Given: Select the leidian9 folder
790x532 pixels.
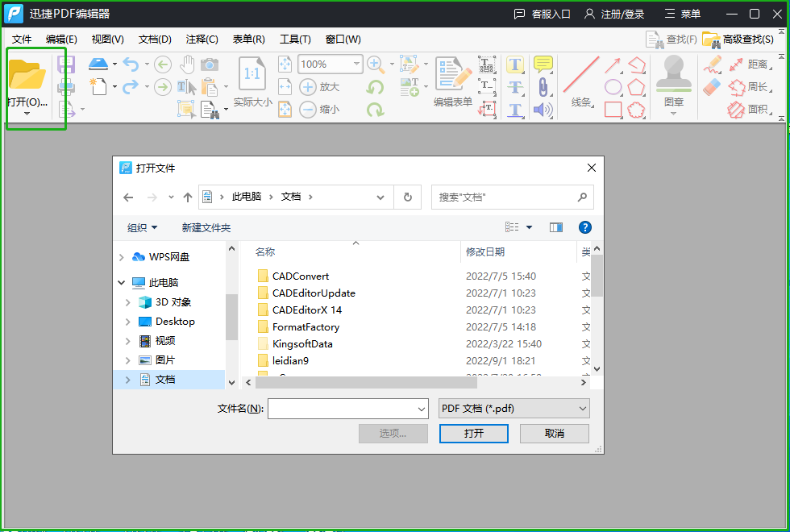Looking at the screenshot, I should click(x=290, y=361).
